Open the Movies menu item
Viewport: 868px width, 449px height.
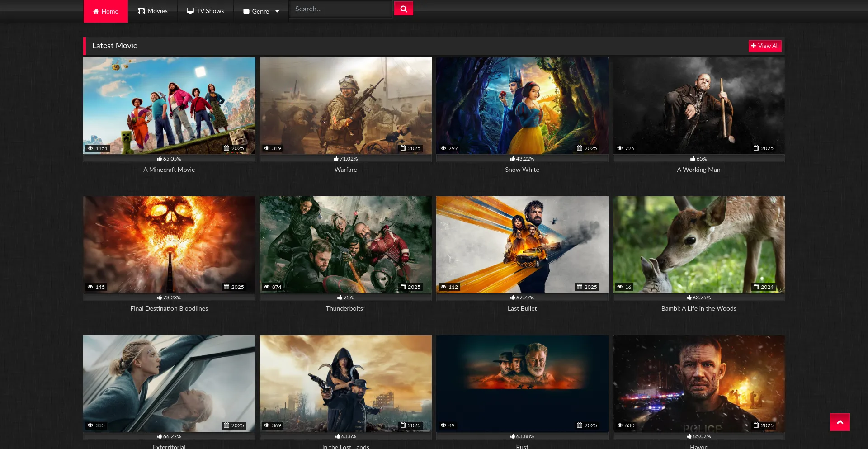click(x=153, y=11)
